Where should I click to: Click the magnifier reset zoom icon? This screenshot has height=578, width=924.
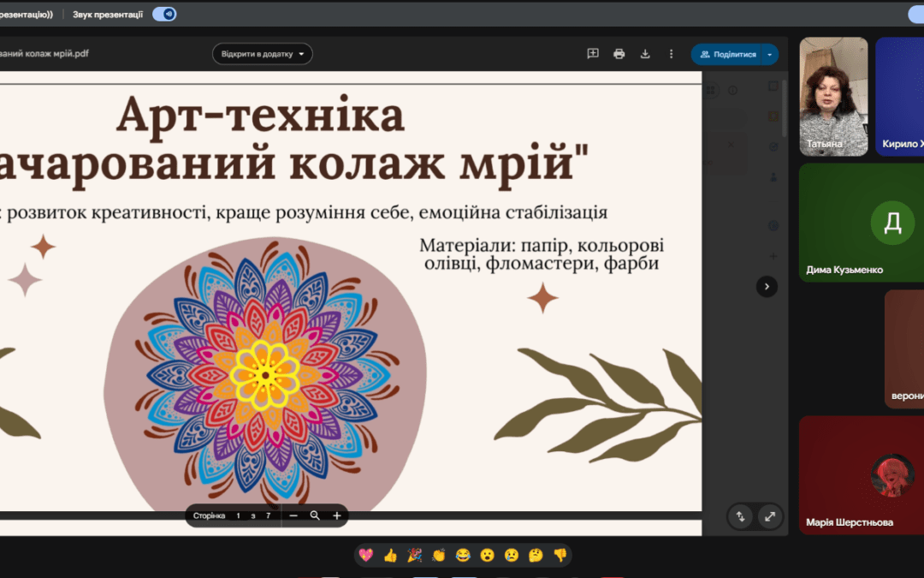click(x=315, y=515)
